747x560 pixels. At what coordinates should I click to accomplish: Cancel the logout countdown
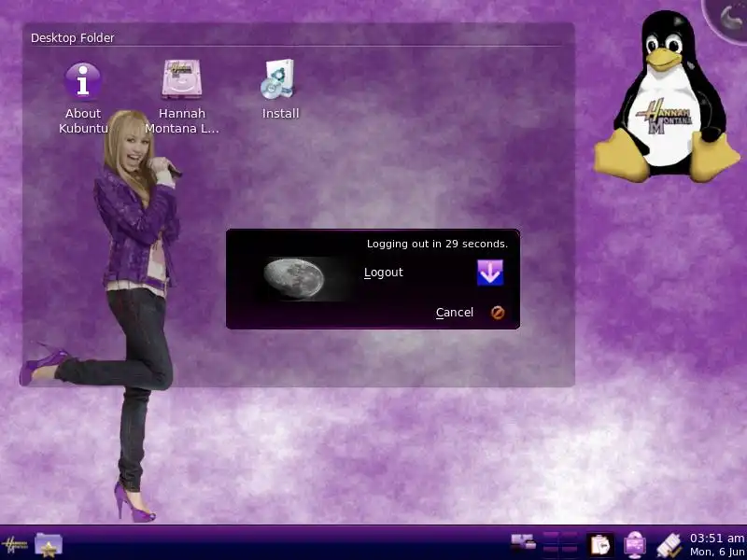pos(455,313)
